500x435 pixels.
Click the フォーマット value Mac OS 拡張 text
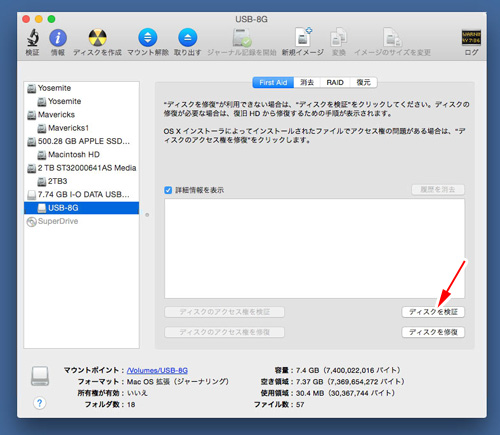[x=178, y=382]
